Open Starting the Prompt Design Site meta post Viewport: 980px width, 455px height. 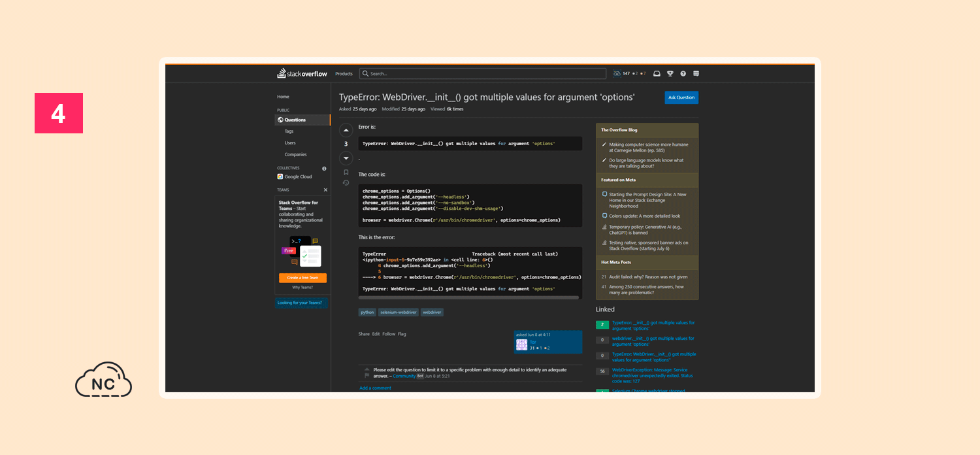point(648,199)
